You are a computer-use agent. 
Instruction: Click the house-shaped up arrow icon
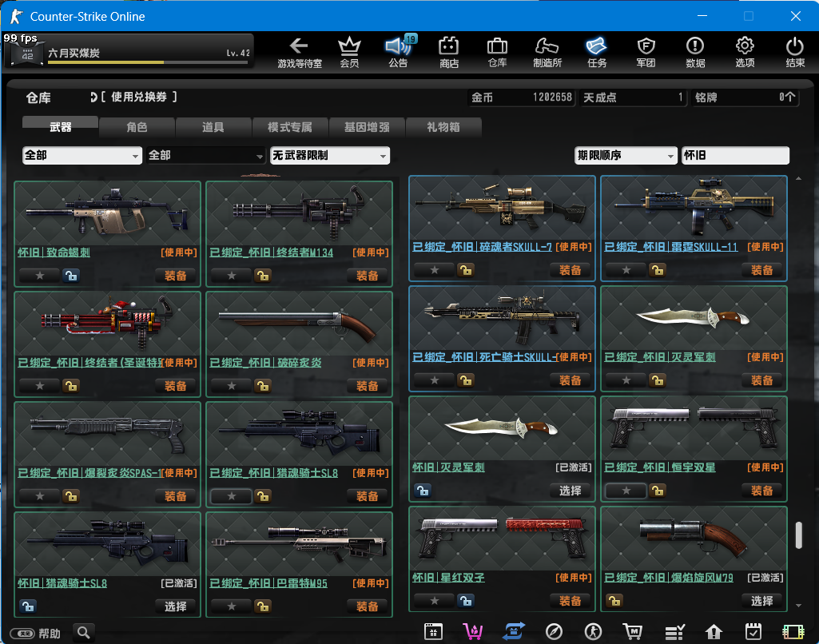714,632
